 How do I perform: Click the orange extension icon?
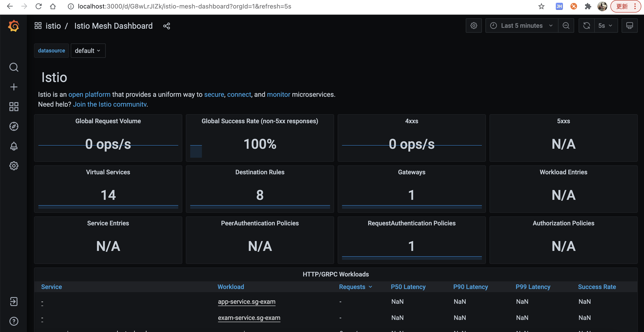click(573, 6)
